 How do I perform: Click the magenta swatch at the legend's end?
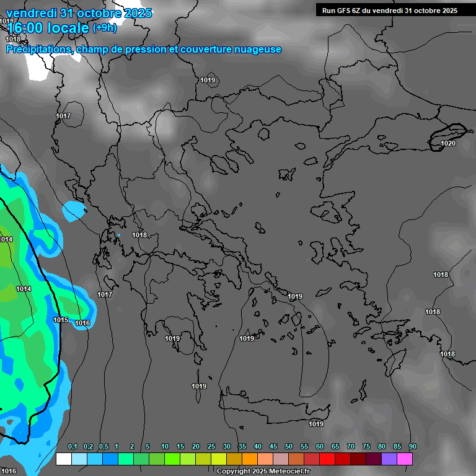pyautogui.click(x=405, y=459)
